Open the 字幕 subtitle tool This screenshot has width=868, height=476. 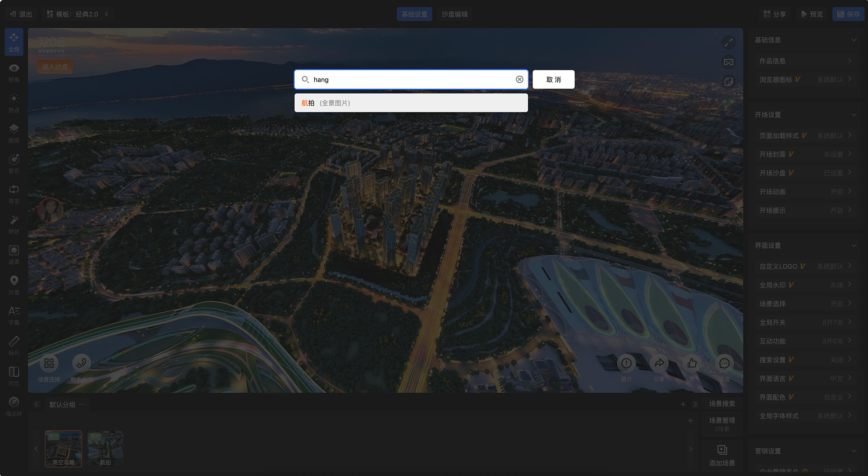click(x=14, y=316)
